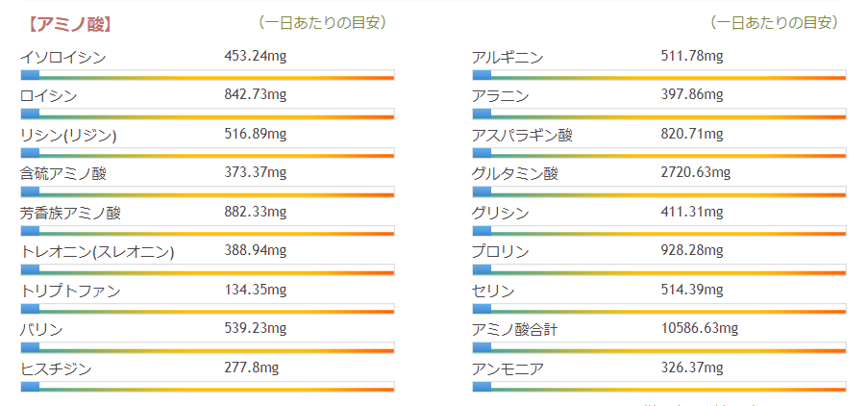Click the グルタミン酸 2720.63mg value
Viewport: 868px width, 406px height.
(696, 173)
